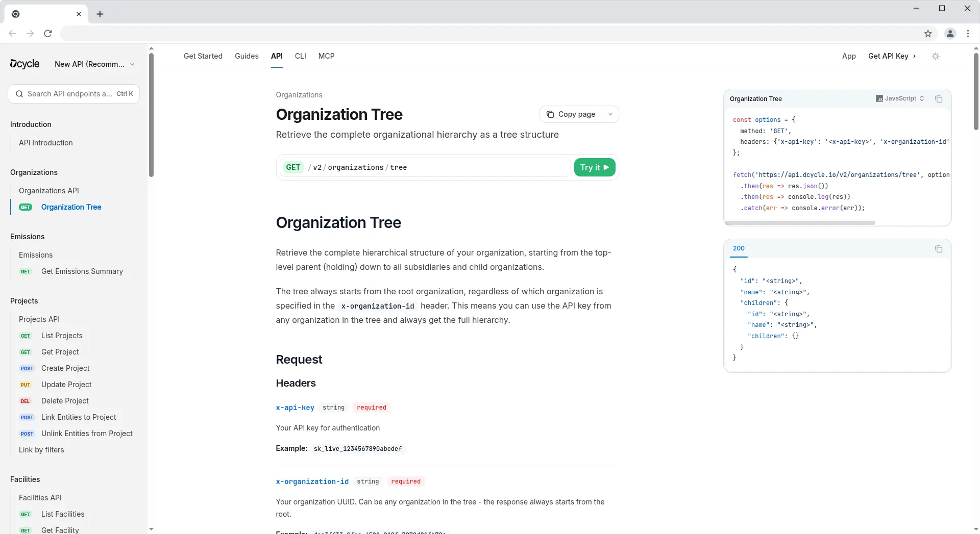
Task: Copy the 200 response example JSON
Action: point(939,249)
